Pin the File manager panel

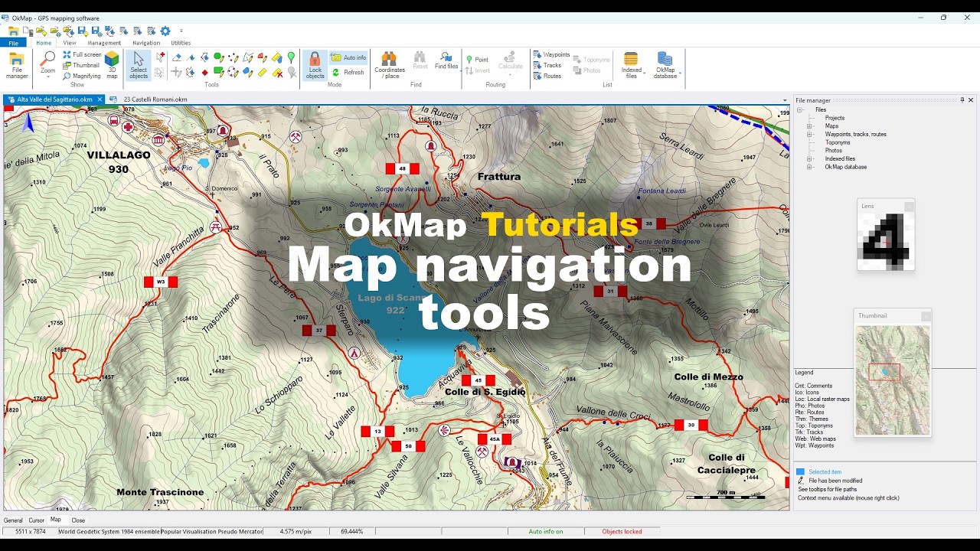pyautogui.click(x=962, y=100)
